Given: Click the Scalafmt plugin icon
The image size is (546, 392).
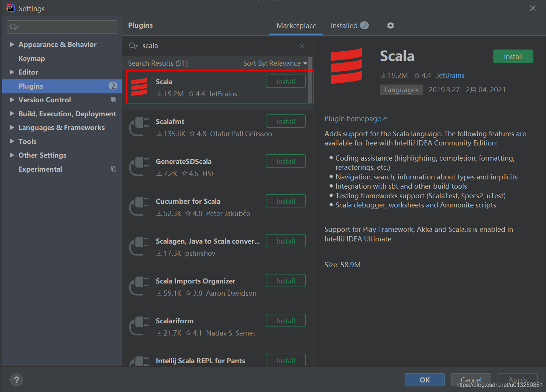Looking at the screenshot, I should [139, 127].
